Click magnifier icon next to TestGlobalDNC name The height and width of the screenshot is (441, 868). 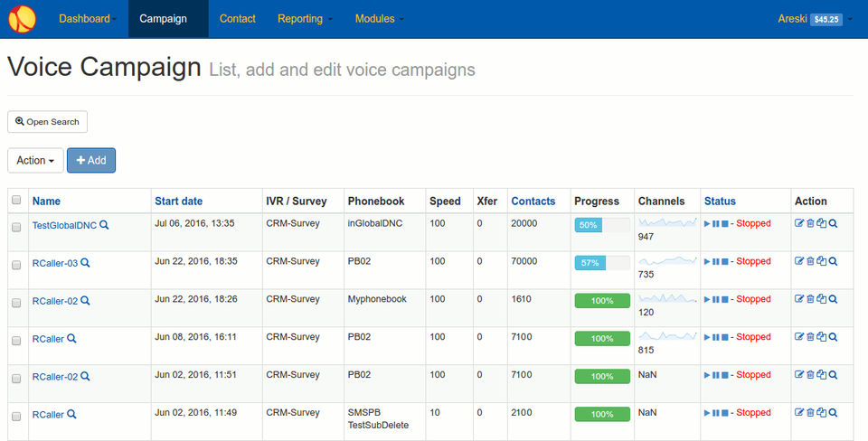[x=104, y=224]
